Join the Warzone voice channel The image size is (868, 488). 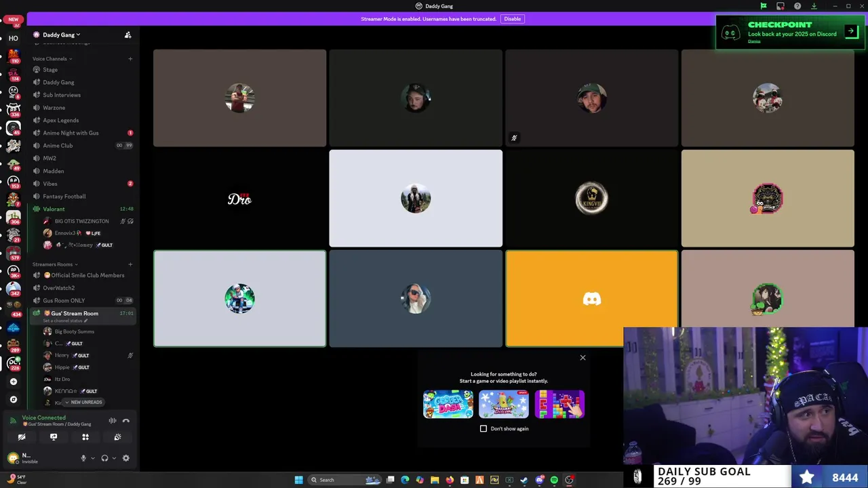(83, 108)
